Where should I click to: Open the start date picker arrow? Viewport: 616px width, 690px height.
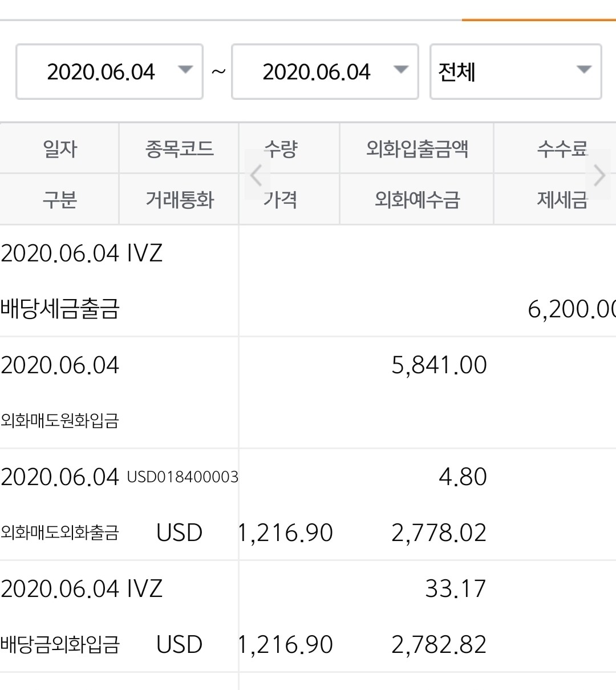tap(185, 70)
